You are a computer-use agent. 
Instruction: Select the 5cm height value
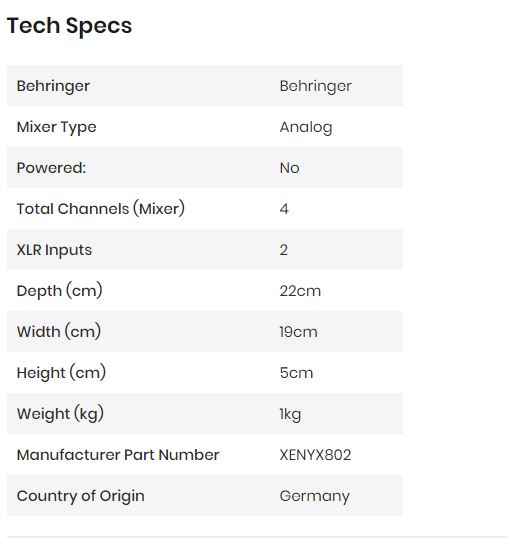pos(296,373)
